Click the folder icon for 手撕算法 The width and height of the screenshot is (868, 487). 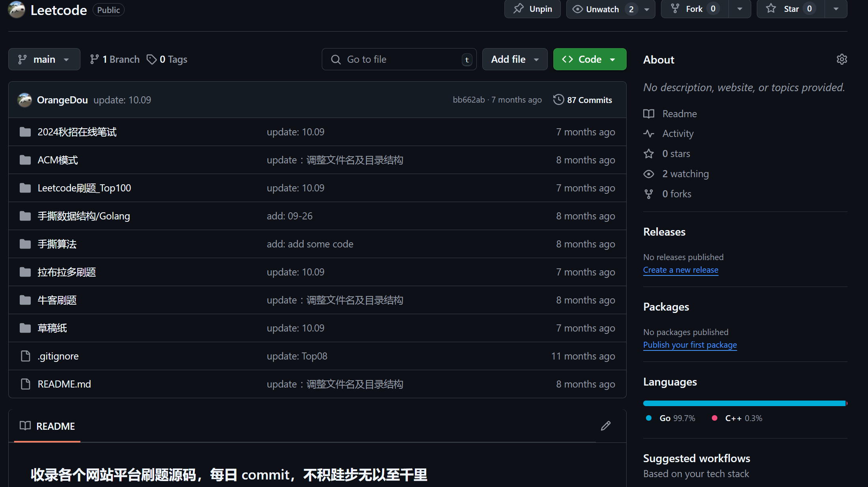[x=25, y=244]
